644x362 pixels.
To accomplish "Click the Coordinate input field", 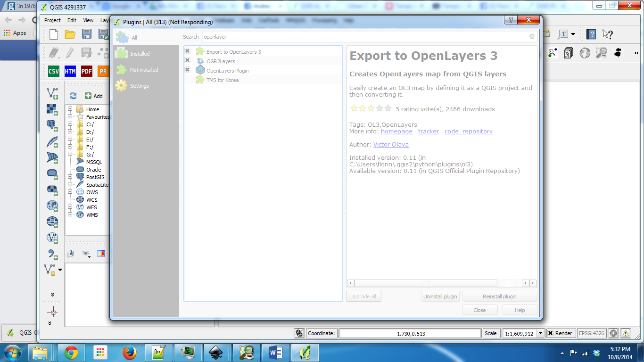I will click(410, 333).
